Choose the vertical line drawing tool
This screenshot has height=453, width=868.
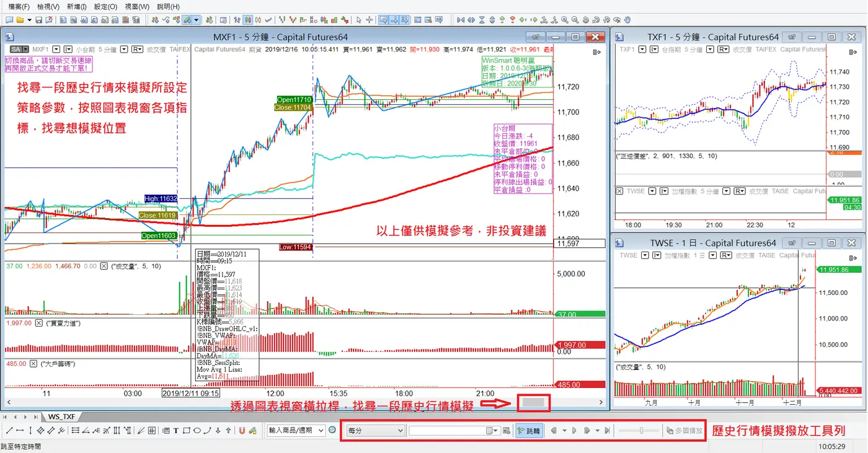pos(30,430)
